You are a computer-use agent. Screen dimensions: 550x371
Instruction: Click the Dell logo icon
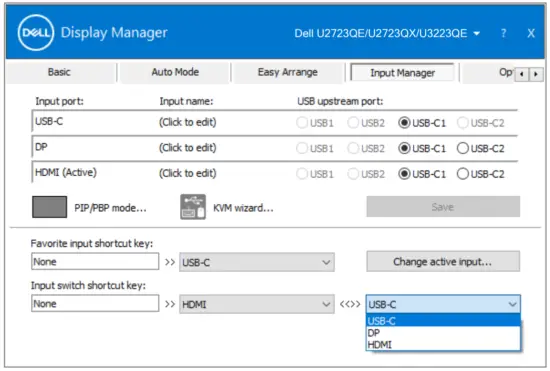(36, 33)
